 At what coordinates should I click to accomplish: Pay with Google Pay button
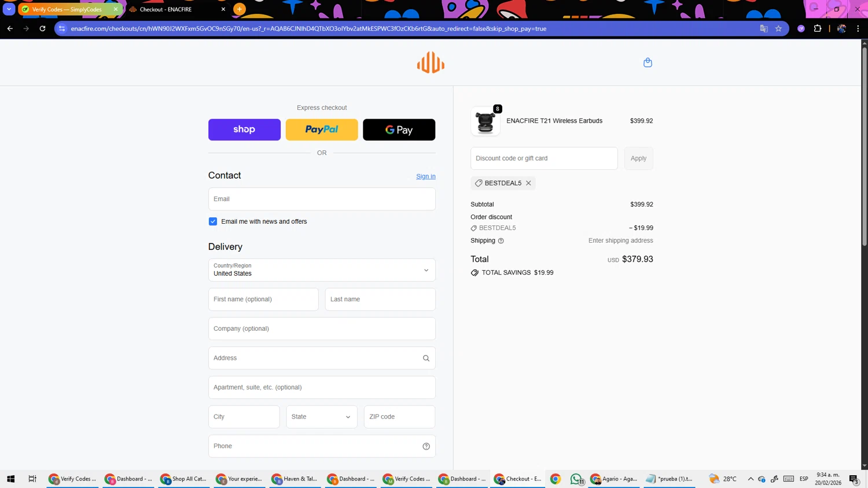pyautogui.click(x=399, y=130)
